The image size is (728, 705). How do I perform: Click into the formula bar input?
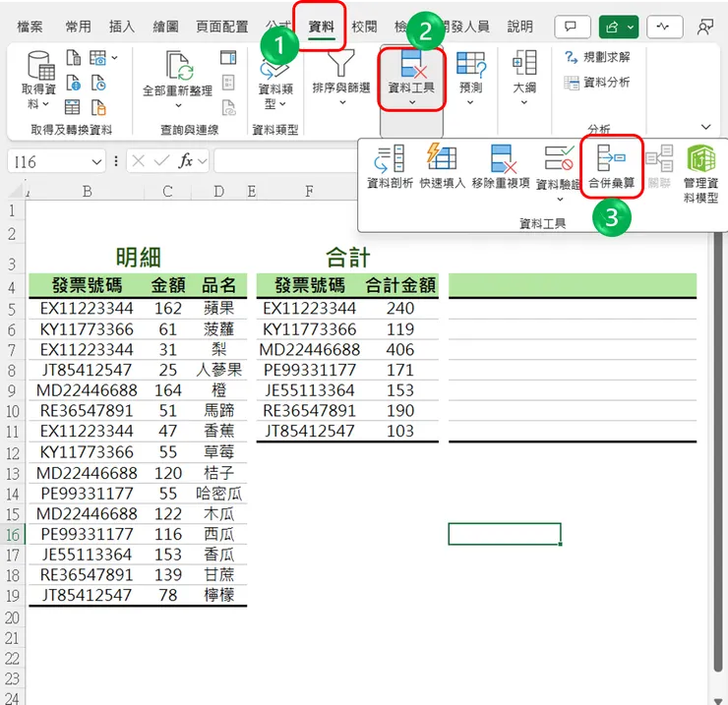point(284,161)
